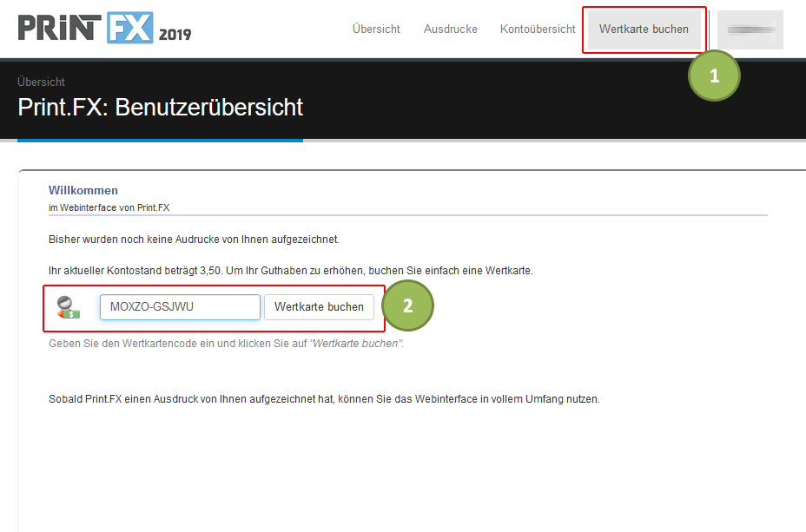Open the Übersicht menu item
Screen dimensions: 806x532
tap(376, 30)
